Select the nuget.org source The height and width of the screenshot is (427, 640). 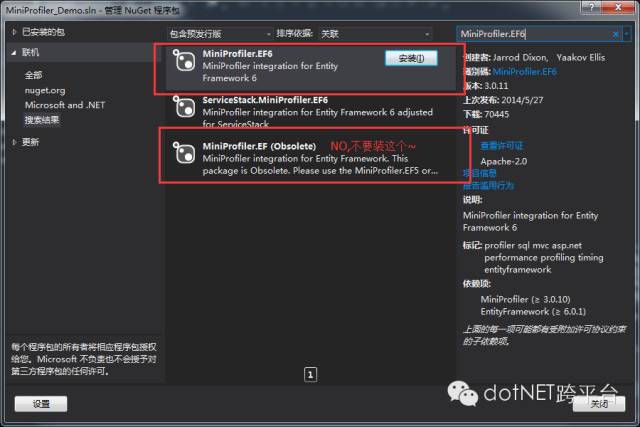(45, 90)
